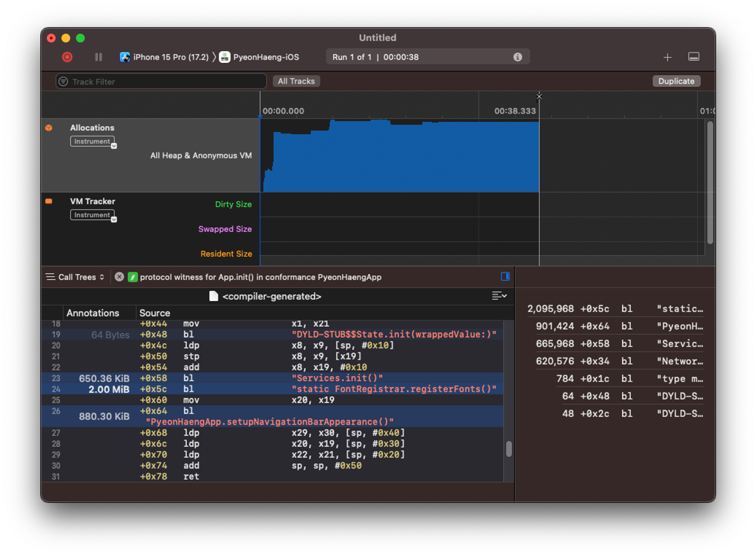
Task: Open the Call Trees detail menu
Action: coord(75,277)
